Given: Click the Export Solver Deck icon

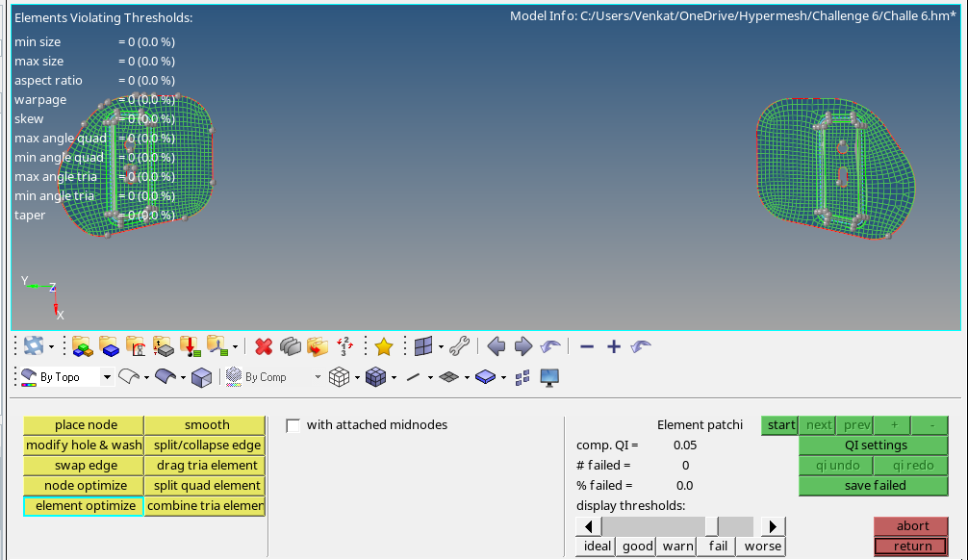Looking at the screenshot, I should click(216, 346).
